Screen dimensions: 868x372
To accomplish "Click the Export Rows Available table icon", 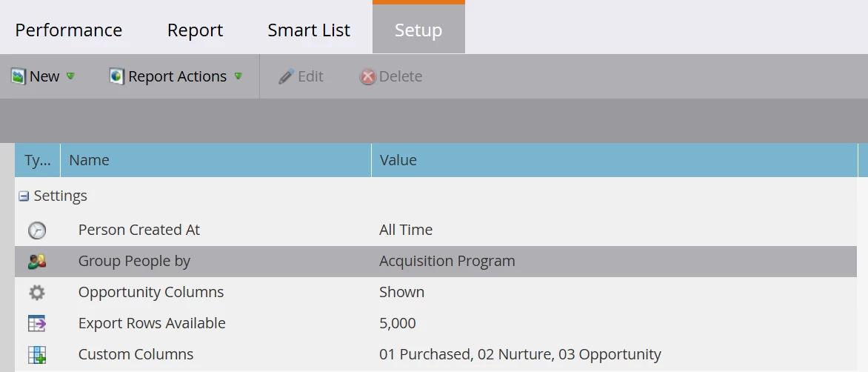I will point(37,323).
